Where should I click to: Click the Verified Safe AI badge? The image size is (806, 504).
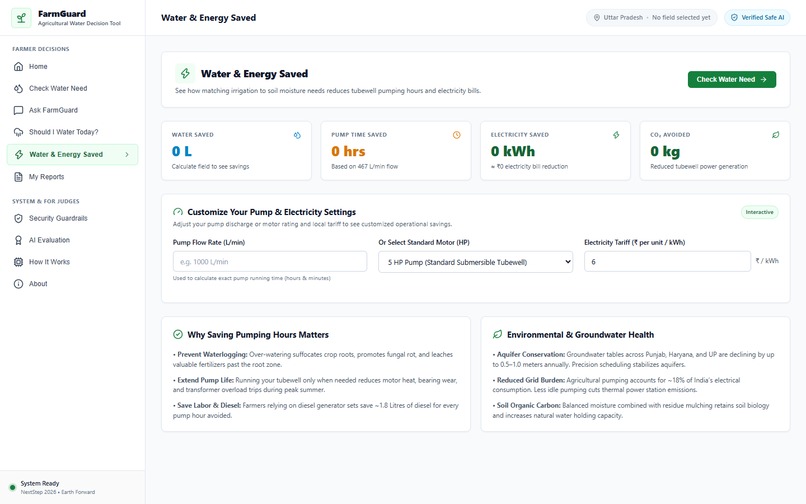point(757,17)
